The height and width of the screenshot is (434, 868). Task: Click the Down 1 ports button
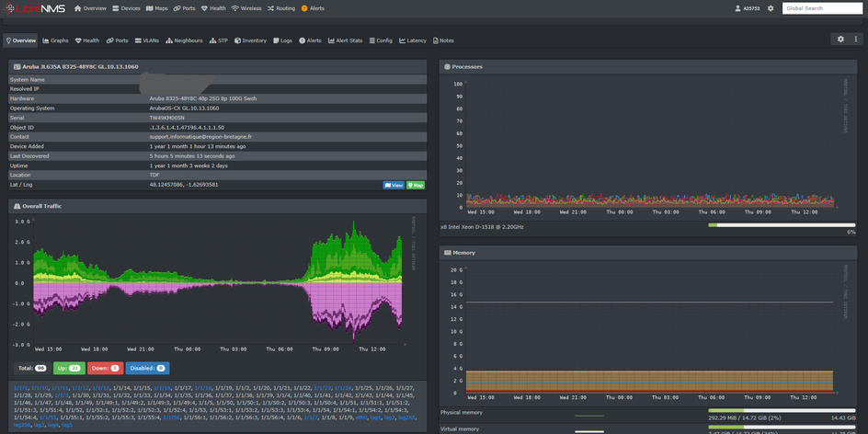click(105, 368)
